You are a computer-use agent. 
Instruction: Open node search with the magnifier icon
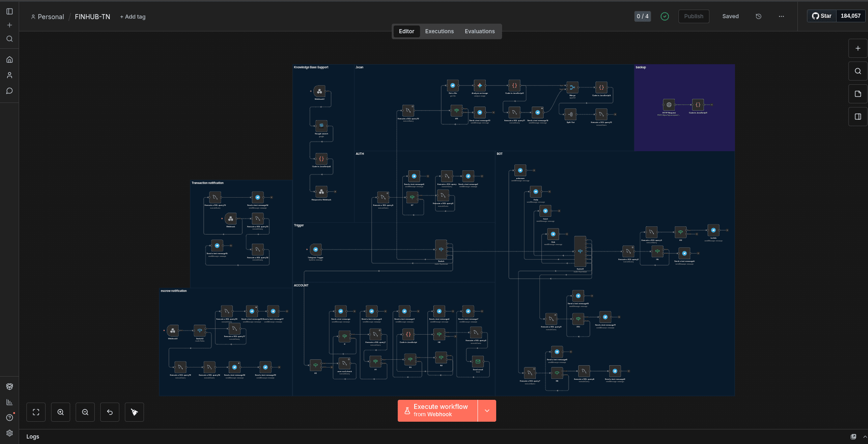click(x=858, y=71)
